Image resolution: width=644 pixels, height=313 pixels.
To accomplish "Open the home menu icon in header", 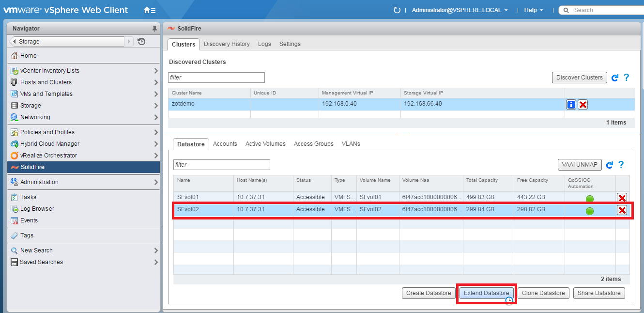I will (x=150, y=10).
